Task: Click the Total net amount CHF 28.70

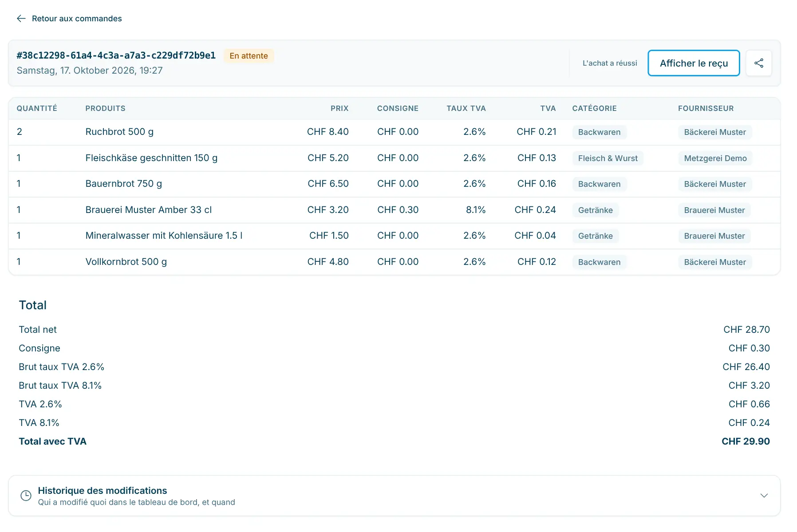Action: [746, 330]
